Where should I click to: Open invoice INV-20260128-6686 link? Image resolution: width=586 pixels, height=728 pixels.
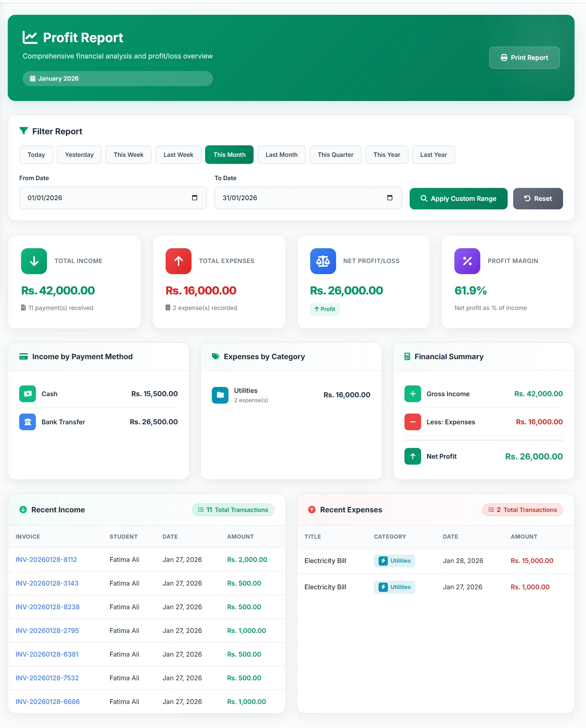click(48, 702)
